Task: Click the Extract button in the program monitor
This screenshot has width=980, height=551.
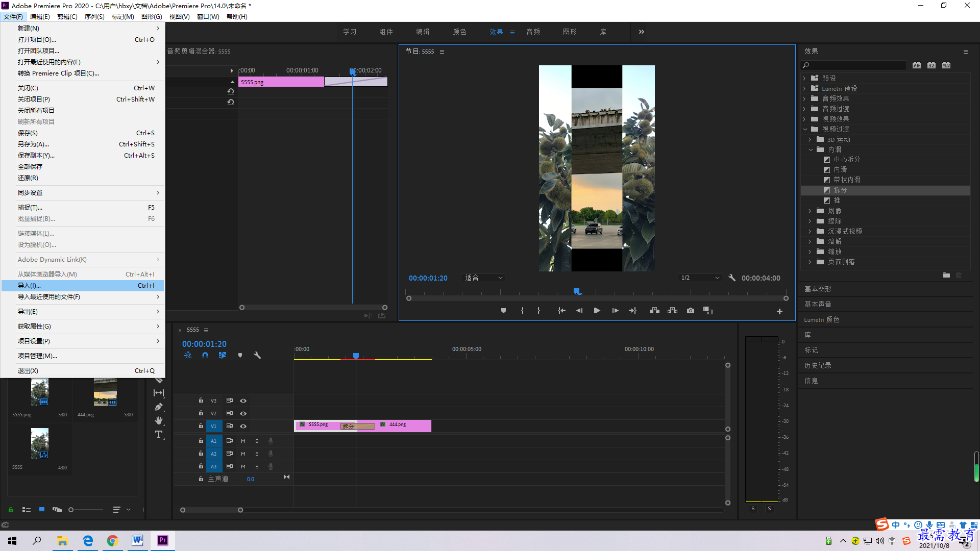Action: (x=672, y=311)
